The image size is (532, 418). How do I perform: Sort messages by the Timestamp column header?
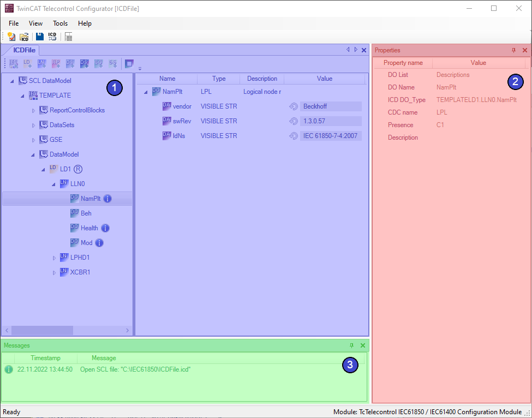pos(45,358)
